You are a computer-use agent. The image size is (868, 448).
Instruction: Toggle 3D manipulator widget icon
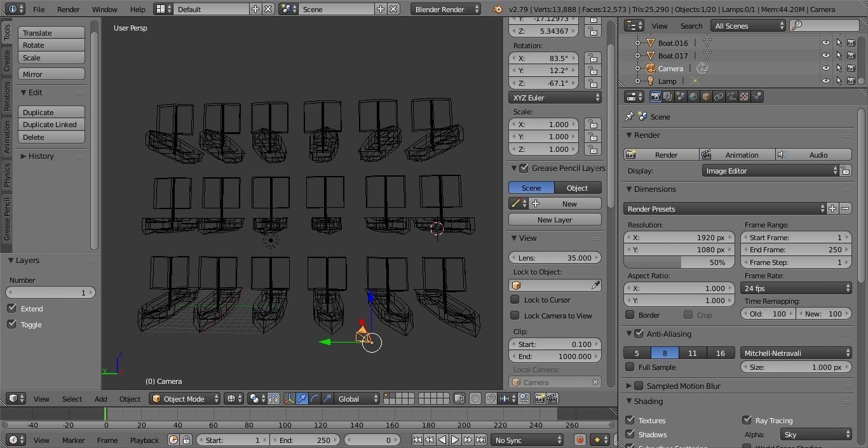point(290,398)
